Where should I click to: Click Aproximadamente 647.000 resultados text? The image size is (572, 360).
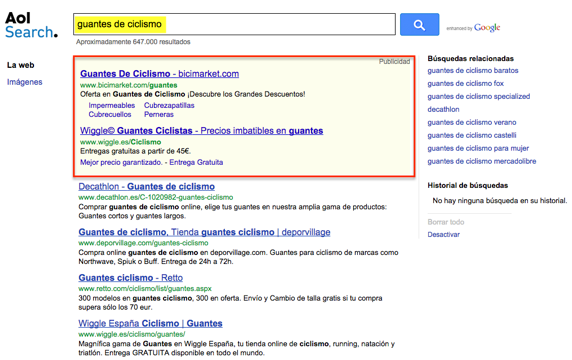[133, 42]
